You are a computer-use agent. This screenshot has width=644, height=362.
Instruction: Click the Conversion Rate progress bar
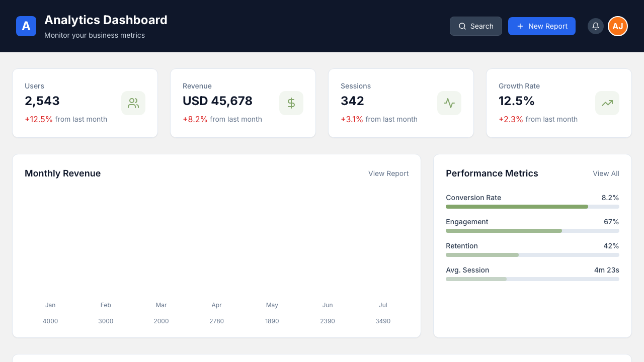point(532,207)
